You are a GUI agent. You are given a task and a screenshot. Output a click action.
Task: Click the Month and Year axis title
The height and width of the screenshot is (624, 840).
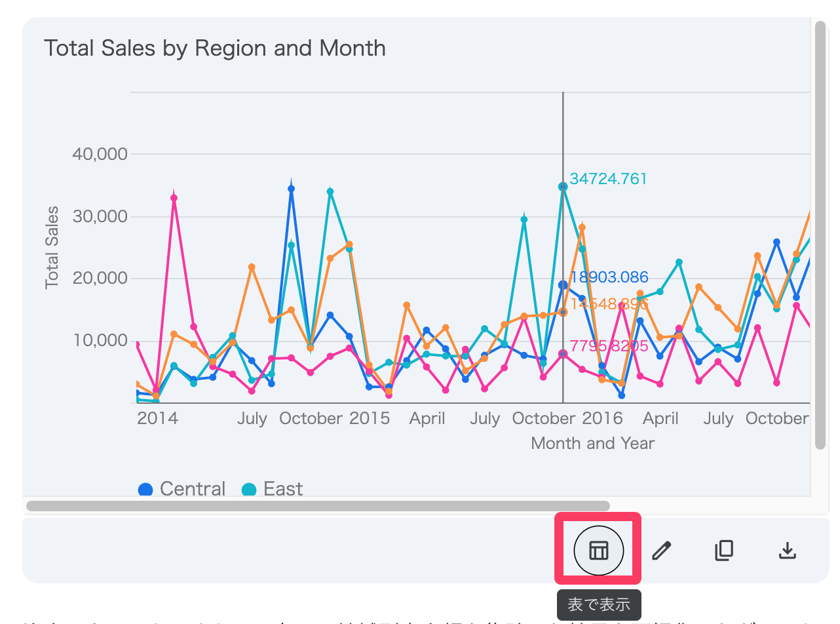[x=592, y=443]
